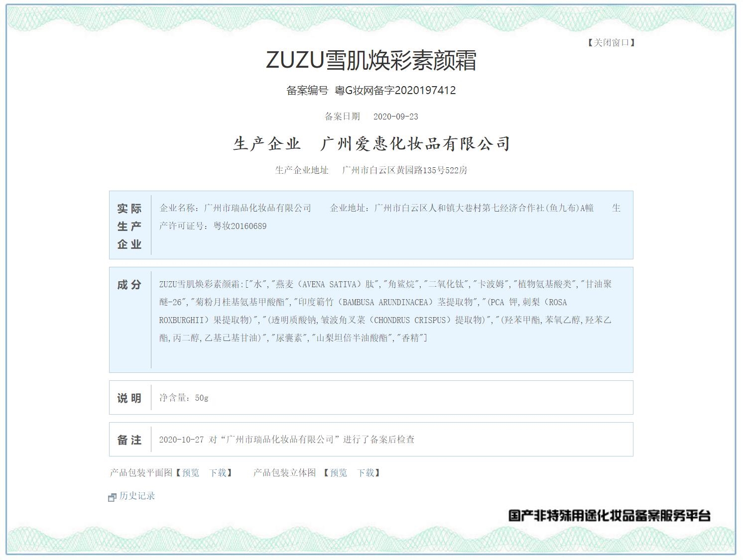Select net content 净含量：50g
The width and height of the screenshot is (743, 560).
[x=184, y=398]
